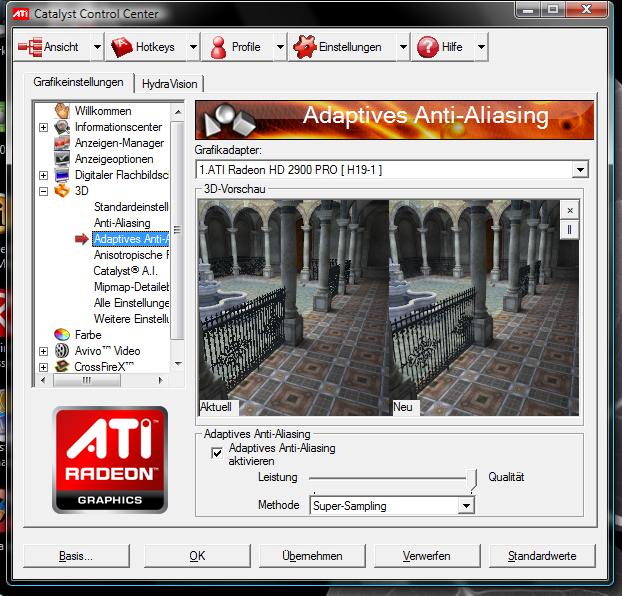Viewport: 622px width, 596px height.
Task: Click the Neu preview image
Action: (x=484, y=308)
